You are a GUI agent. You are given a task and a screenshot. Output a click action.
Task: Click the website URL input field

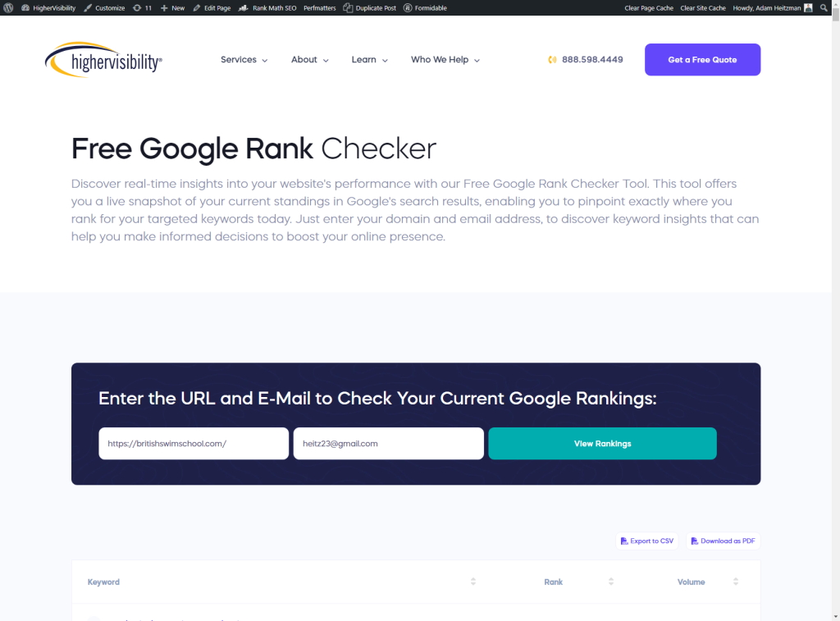point(193,443)
